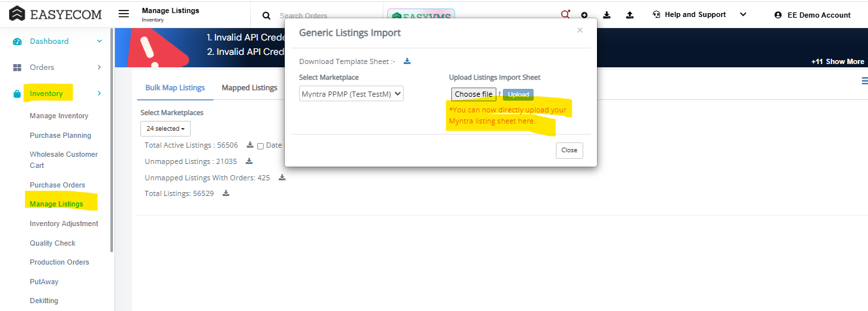Click the Choose file button

(x=474, y=94)
